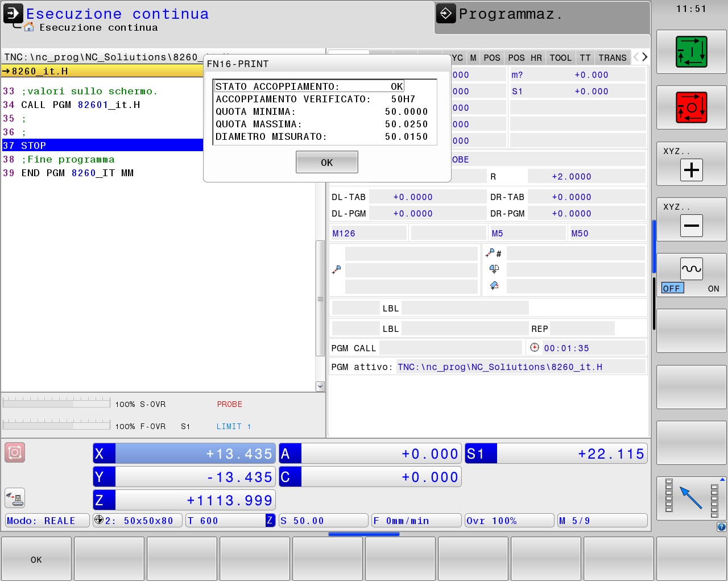Click the 8260_it.H program header row
Viewport: 728px width, 582px height.
tap(102, 71)
